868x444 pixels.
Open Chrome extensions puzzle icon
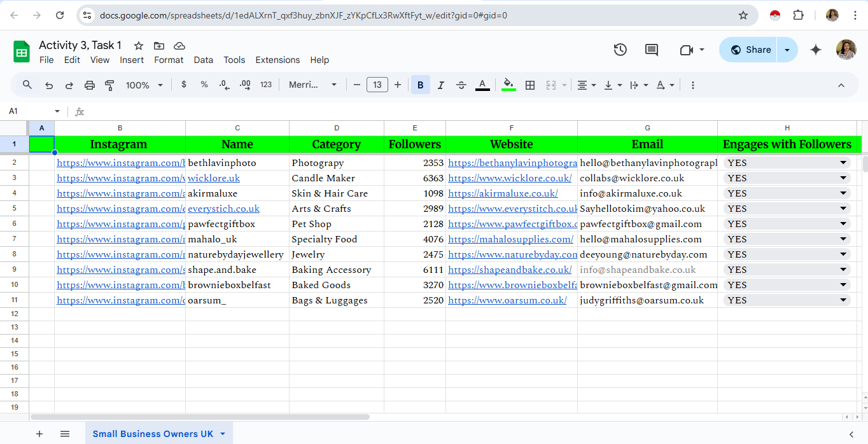coord(799,15)
